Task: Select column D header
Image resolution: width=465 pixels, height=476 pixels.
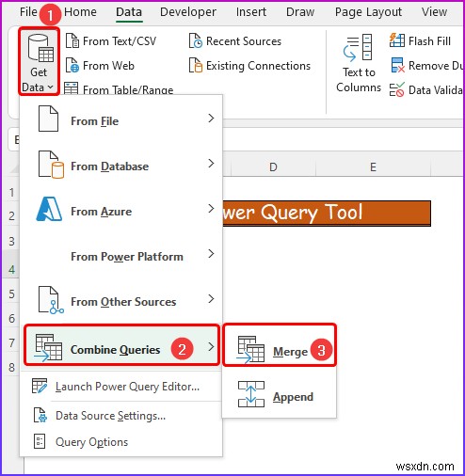Action: 273,167
